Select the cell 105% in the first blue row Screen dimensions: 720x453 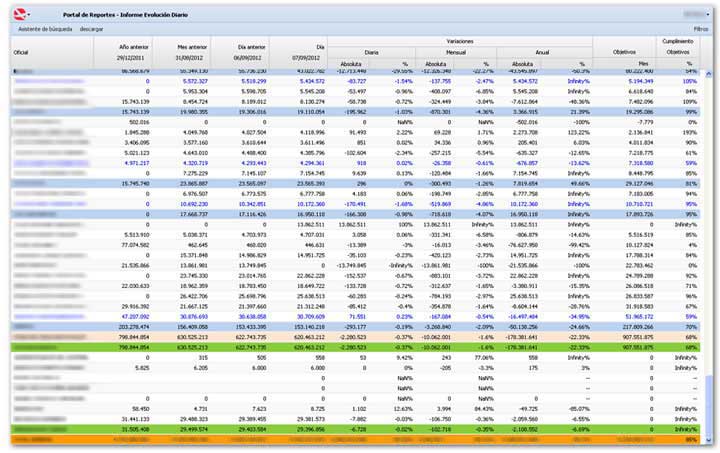pos(690,81)
